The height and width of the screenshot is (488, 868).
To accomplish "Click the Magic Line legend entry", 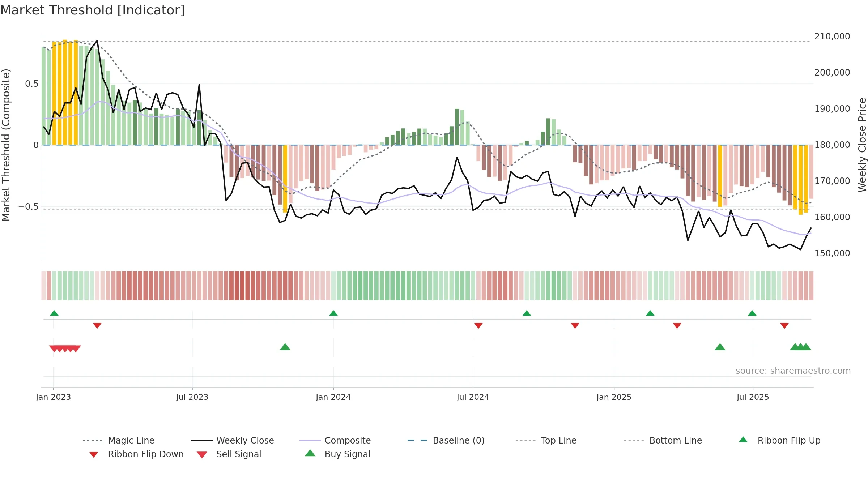I will (119, 440).
